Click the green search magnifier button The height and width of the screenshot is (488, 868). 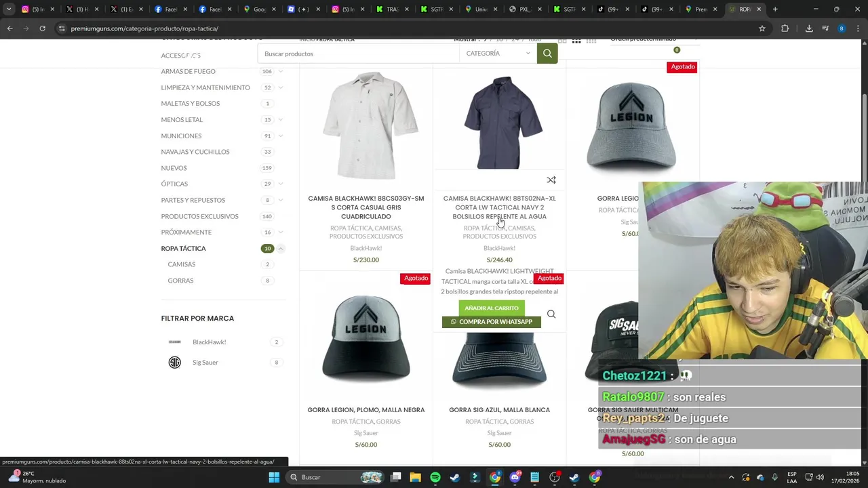[547, 54]
